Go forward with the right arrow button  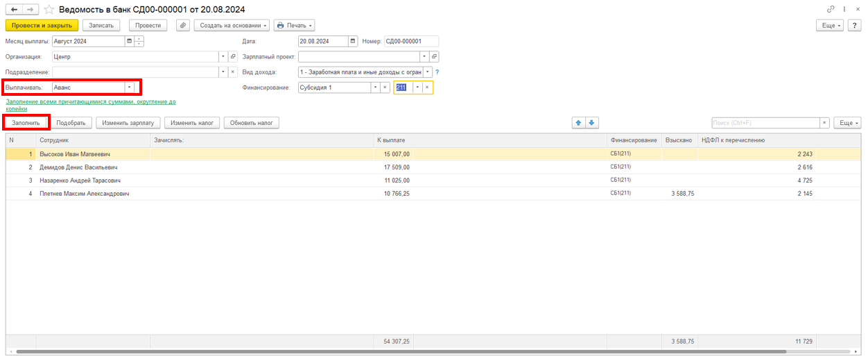pyautogui.click(x=31, y=10)
